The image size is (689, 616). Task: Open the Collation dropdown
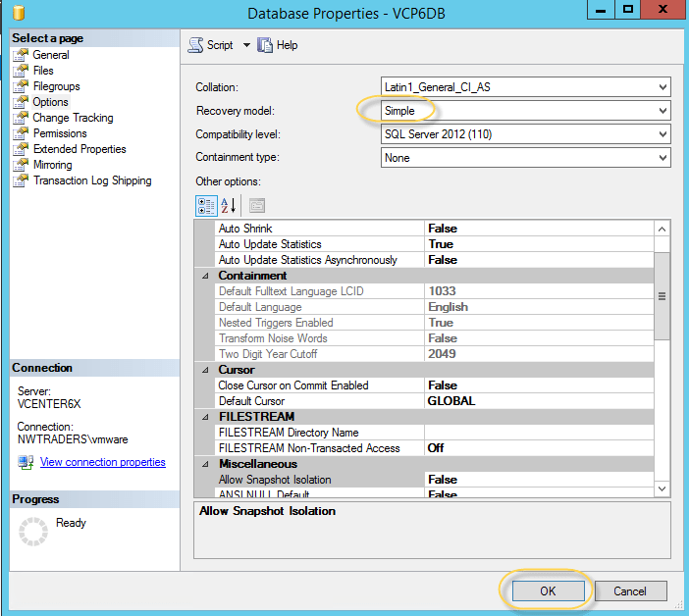pos(662,87)
